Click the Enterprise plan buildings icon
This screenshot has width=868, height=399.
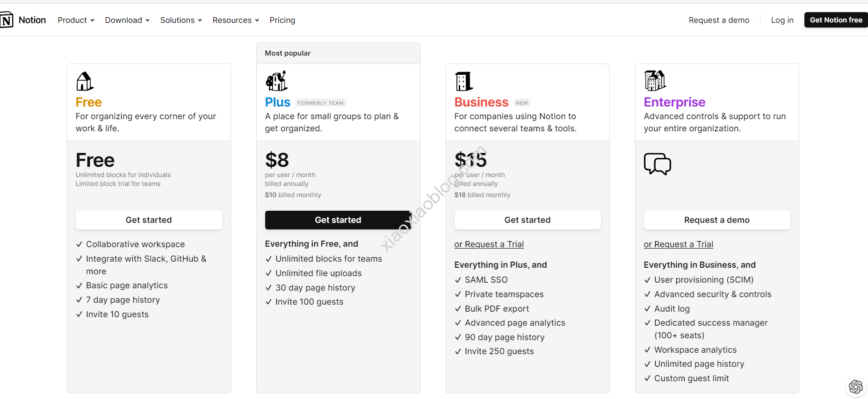tap(655, 81)
